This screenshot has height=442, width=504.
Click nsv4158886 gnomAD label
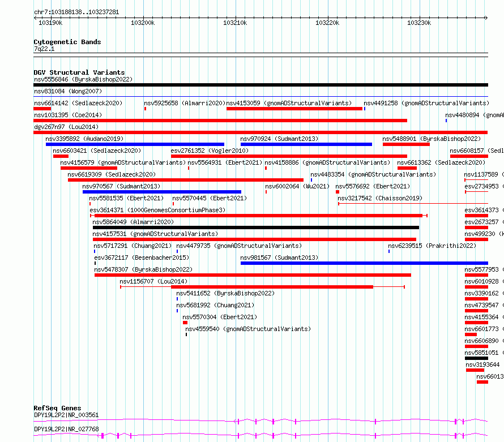pyautogui.click(x=327, y=162)
